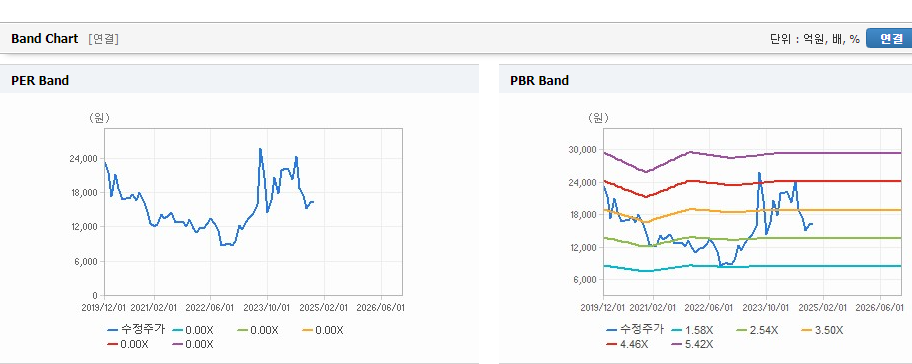Click the 0 y-axis label in PER Band chart
The width and height of the screenshot is (912, 364).
click(96, 295)
